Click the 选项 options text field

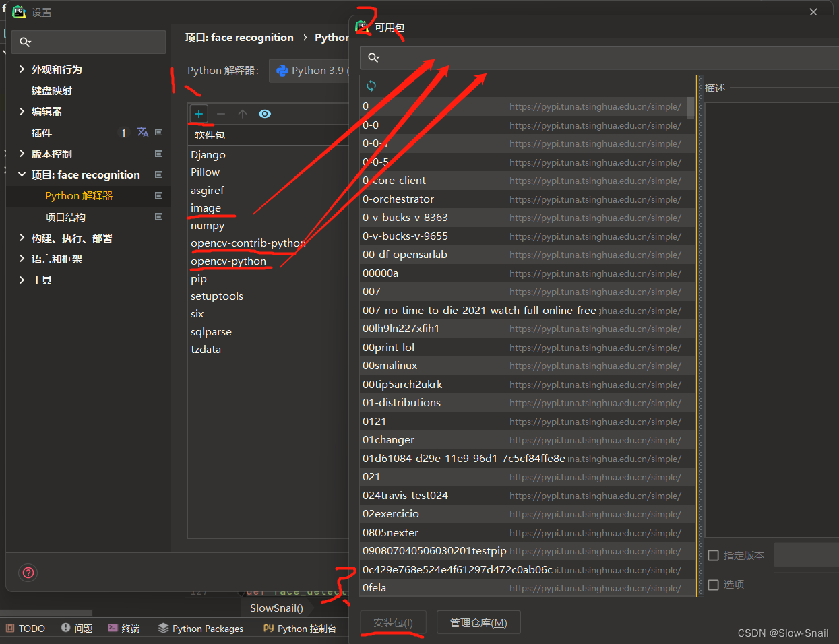(x=806, y=584)
